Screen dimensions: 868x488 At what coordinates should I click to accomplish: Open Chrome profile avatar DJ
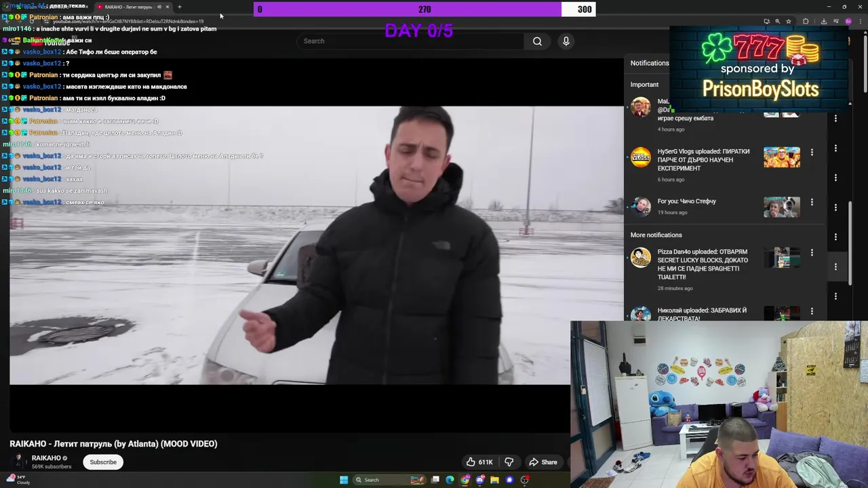pyautogui.click(x=848, y=21)
